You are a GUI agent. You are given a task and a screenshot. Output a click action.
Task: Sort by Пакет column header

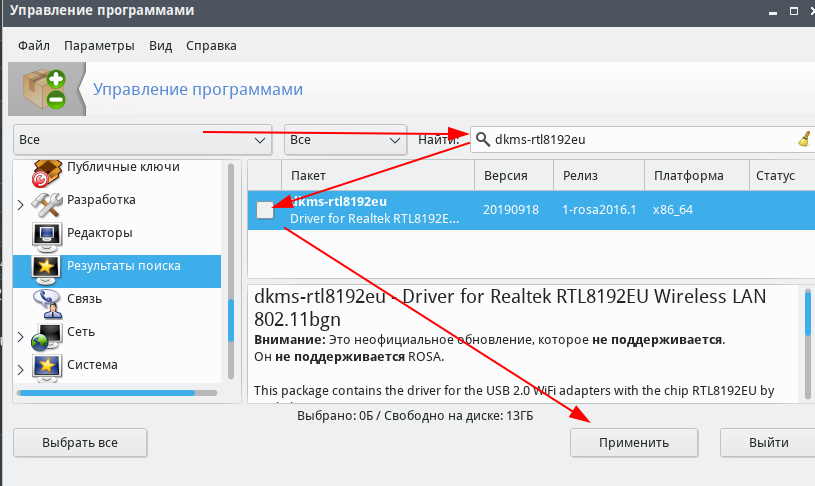378,176
